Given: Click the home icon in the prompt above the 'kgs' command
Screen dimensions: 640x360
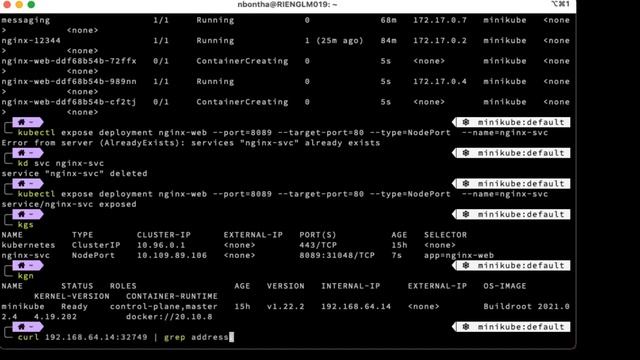Looking at the screenshot, I should tap(22, 214).
